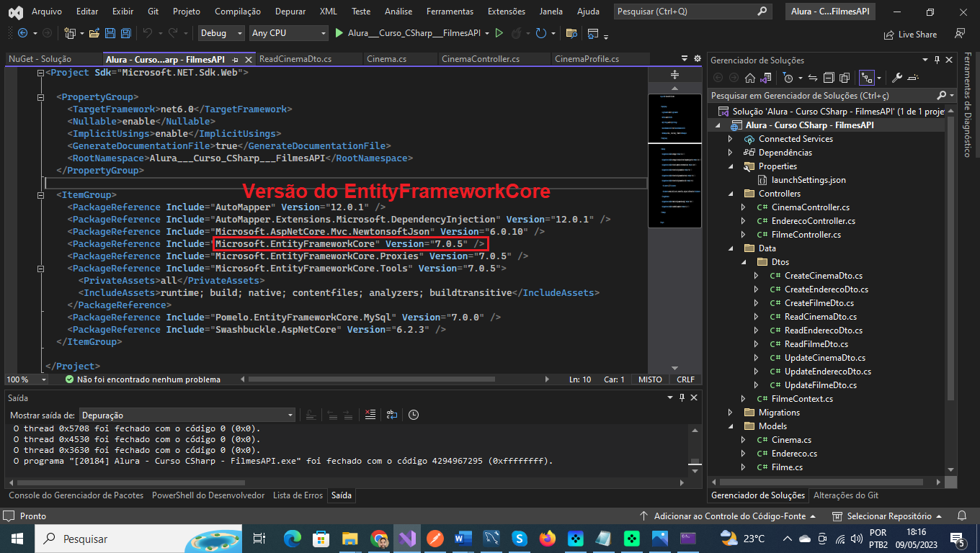
Task: Open Visual Studio from Windows taskbar
Action: click(x=408, y=539)
